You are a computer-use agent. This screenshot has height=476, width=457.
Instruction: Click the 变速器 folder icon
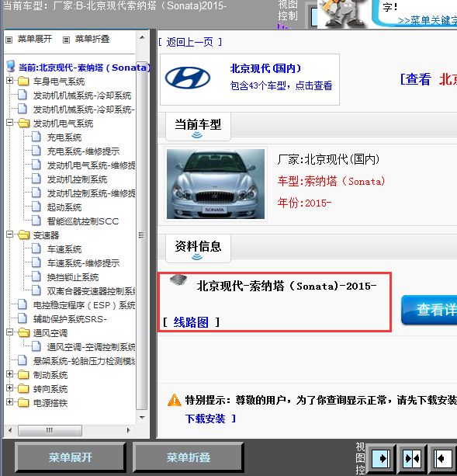23,235
